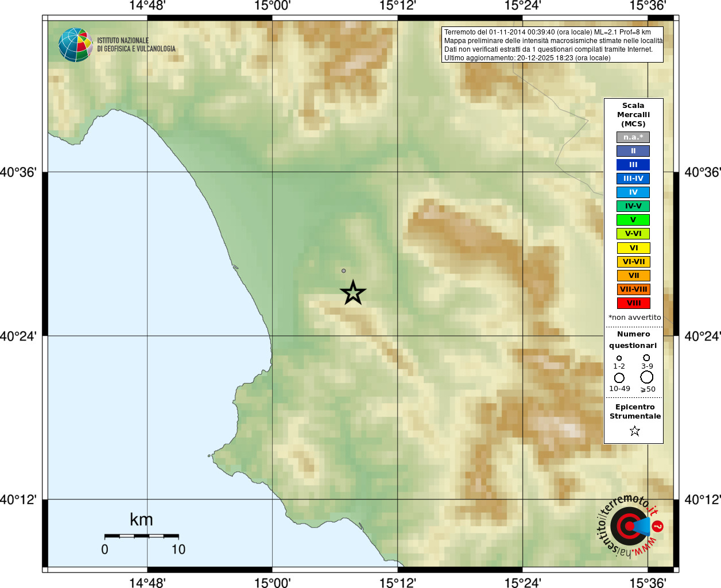Select the gray n.a. intensity swatch
This screenshot has width=721, height=588.
pyautogui.click(x=633, y=137)
